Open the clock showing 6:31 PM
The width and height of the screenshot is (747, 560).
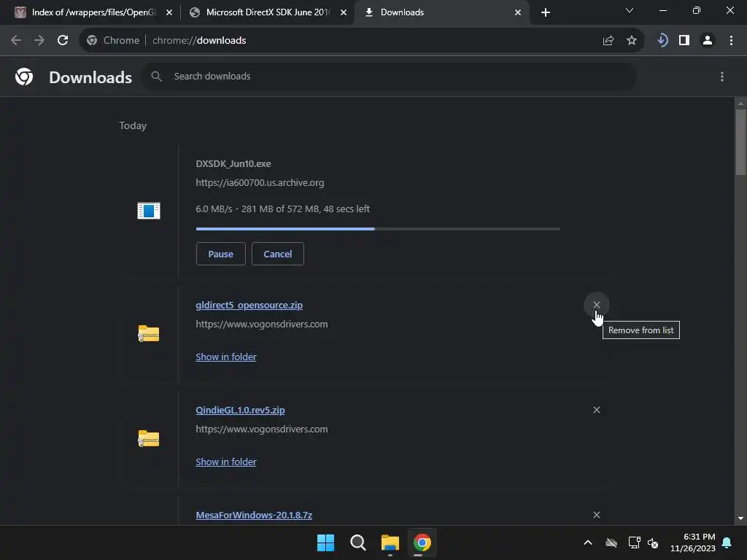coord(693,542)
